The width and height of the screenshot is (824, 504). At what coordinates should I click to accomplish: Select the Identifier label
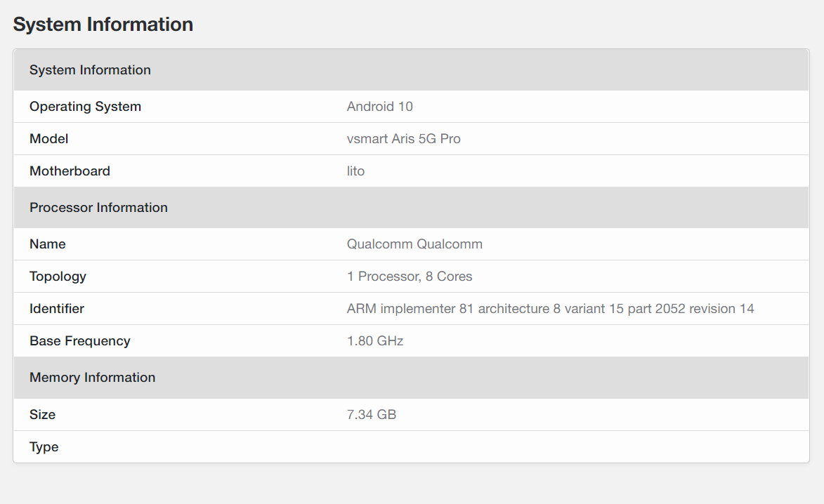click(56, 309)
